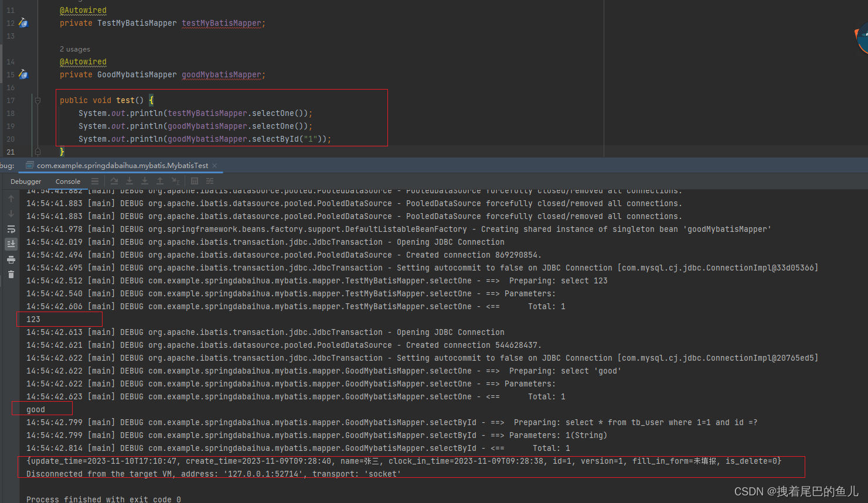Click the console Down the Stack Trace arrow
Screen dimensions: 868x503
pyautogui.click(x=11, y=214)
